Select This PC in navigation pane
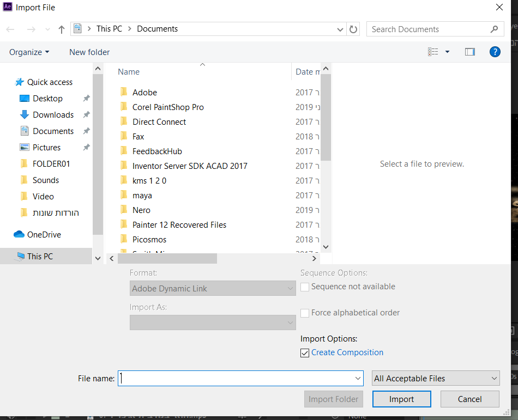The width and height of the screenshot is (518, 420). (x=46, y=257)
